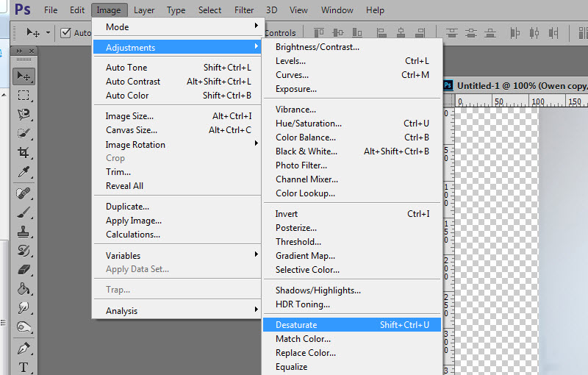Toggle the Auto-Select checkbox
The width and height of the screenshot is (588, 375).
pyautogui.click(x=65, y=33)
